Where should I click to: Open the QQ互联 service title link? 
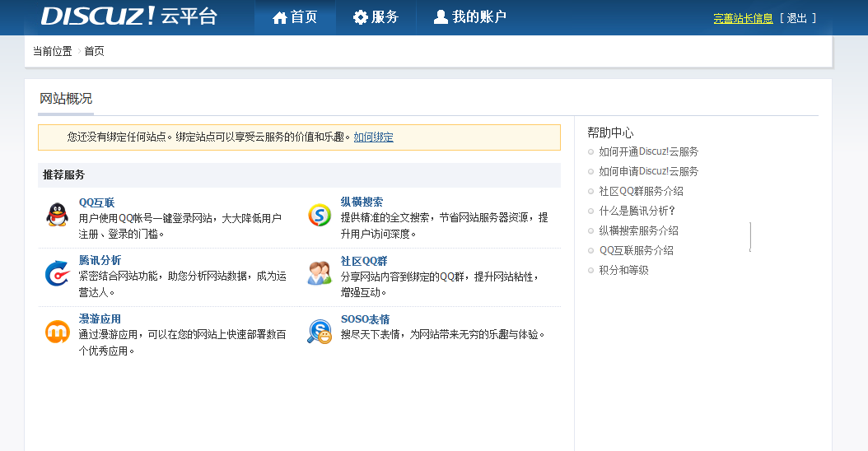coord(96,202)
